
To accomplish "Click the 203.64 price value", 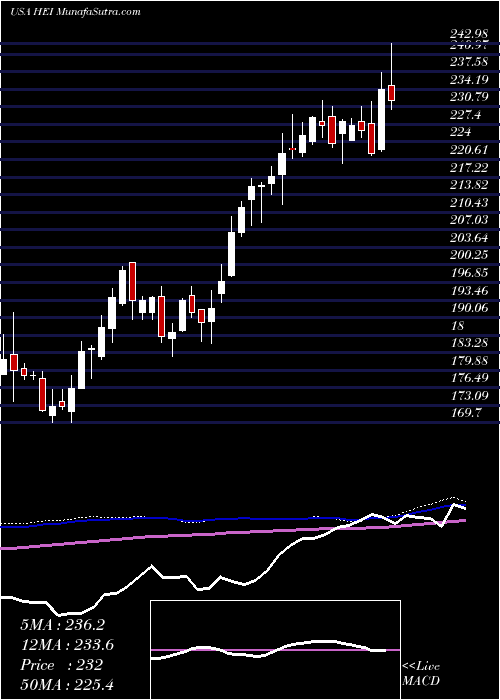I will pos(470,238).
